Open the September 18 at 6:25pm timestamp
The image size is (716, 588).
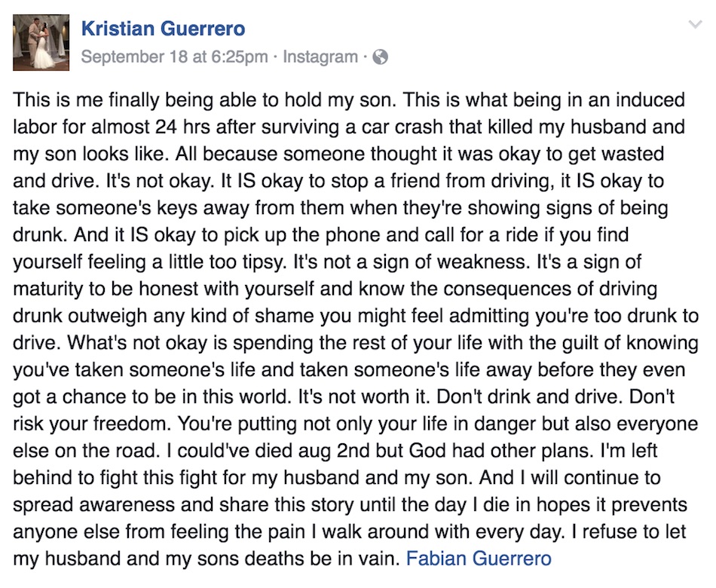click(x=174, y=57)
